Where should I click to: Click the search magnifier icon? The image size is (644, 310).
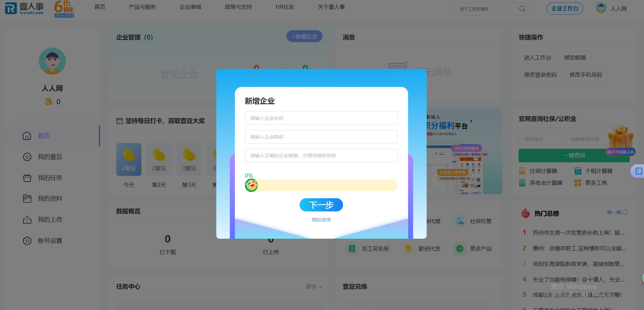click(522, 9)
